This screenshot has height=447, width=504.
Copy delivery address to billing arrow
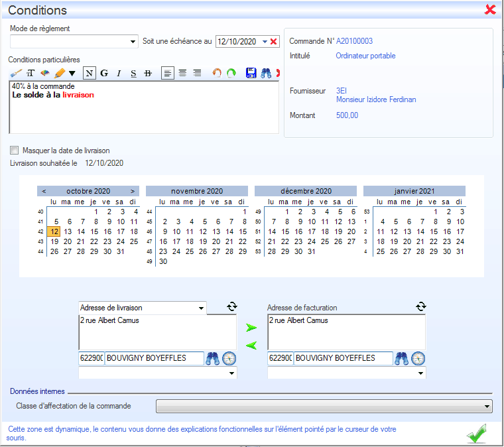tap(251, 328)
